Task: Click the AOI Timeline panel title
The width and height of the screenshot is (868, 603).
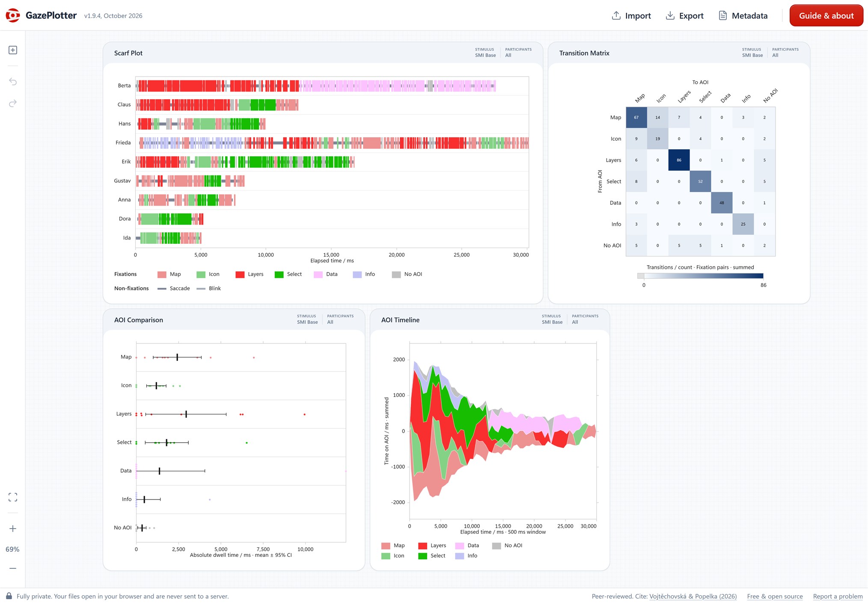Action: tap(400, 320)
